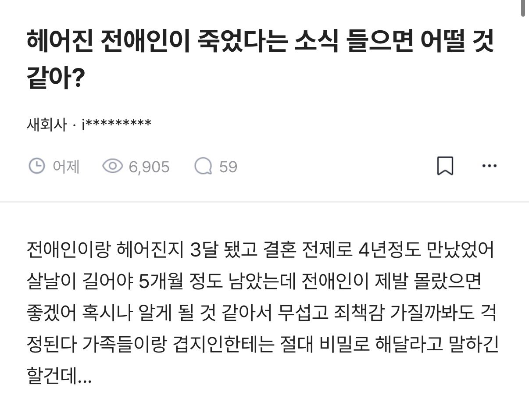Open the 59 comments count

coord(228,167)
